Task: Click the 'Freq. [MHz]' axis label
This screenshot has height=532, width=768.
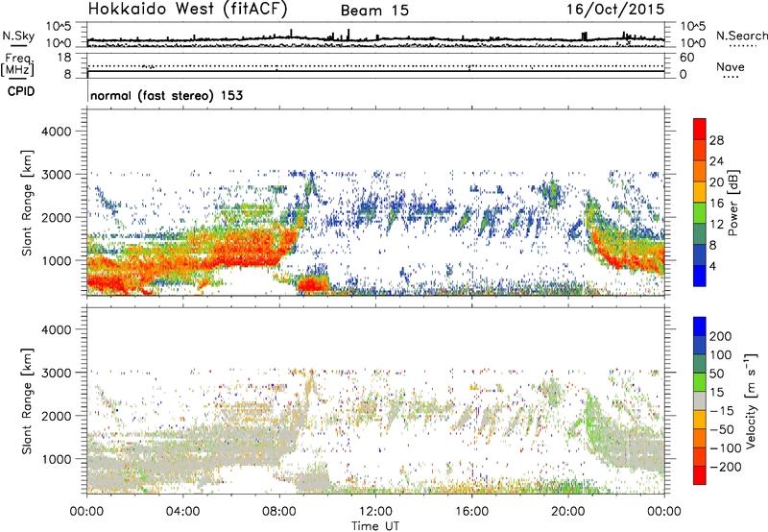Action: [17, 65]
